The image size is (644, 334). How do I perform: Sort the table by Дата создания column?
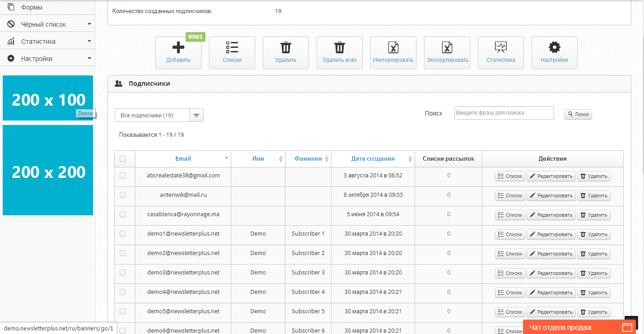tap(373, 159)
